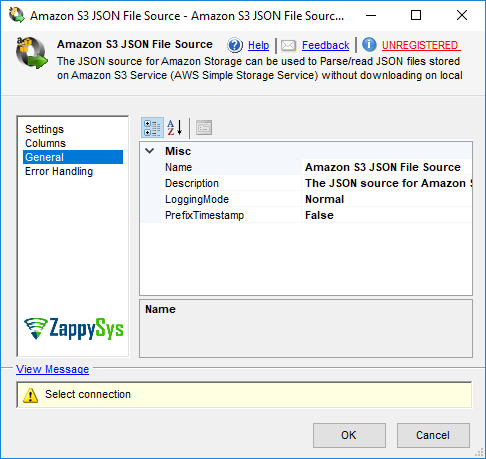Click the Misc category header text

[178, 151]
